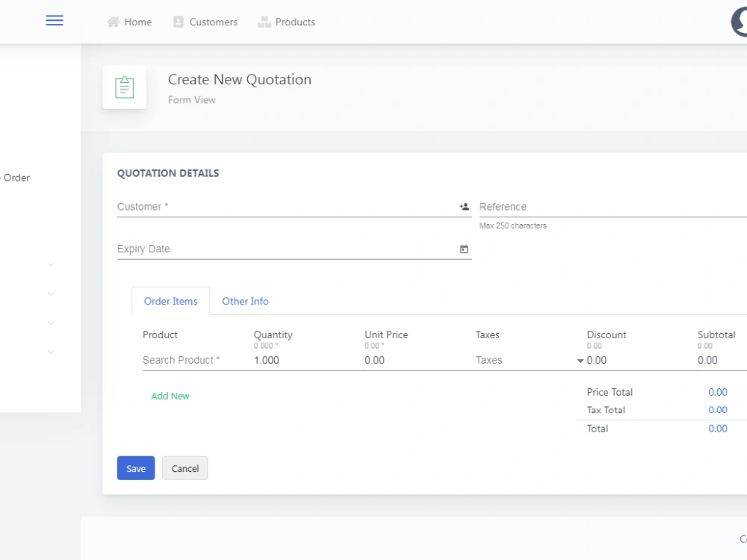The image size is (747, 560).
Task: Toggle the hamburger sidebar menu
Action: tap(55, 20)
